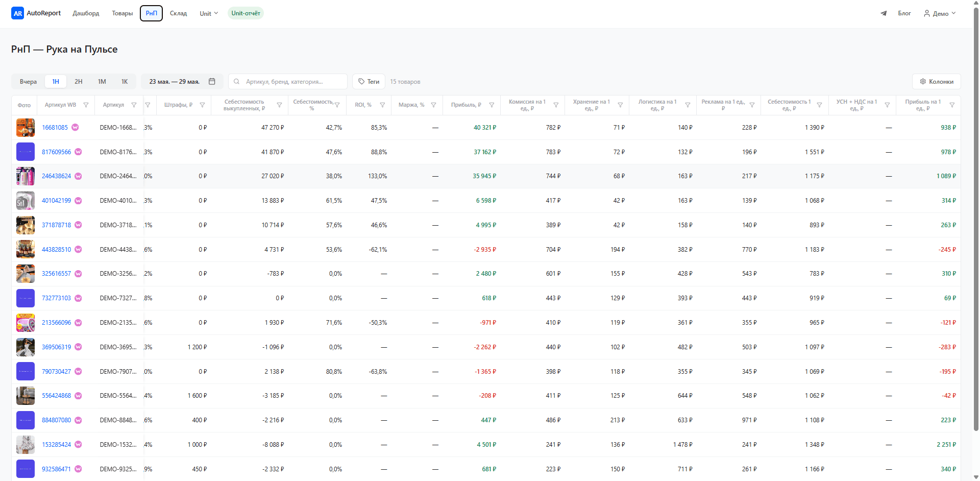Open the Колонки columns selector
This screenshot has width=980, height=481.
click(x=937, y=82)
